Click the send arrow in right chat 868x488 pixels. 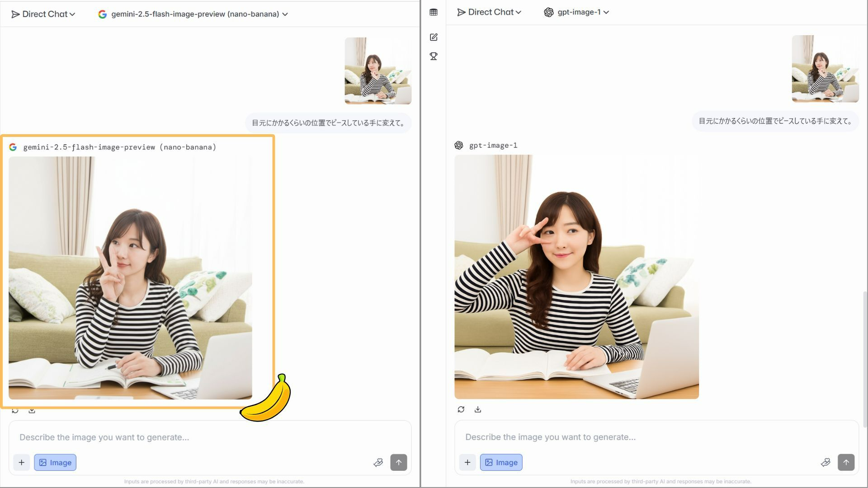click(x=846, y=462)
